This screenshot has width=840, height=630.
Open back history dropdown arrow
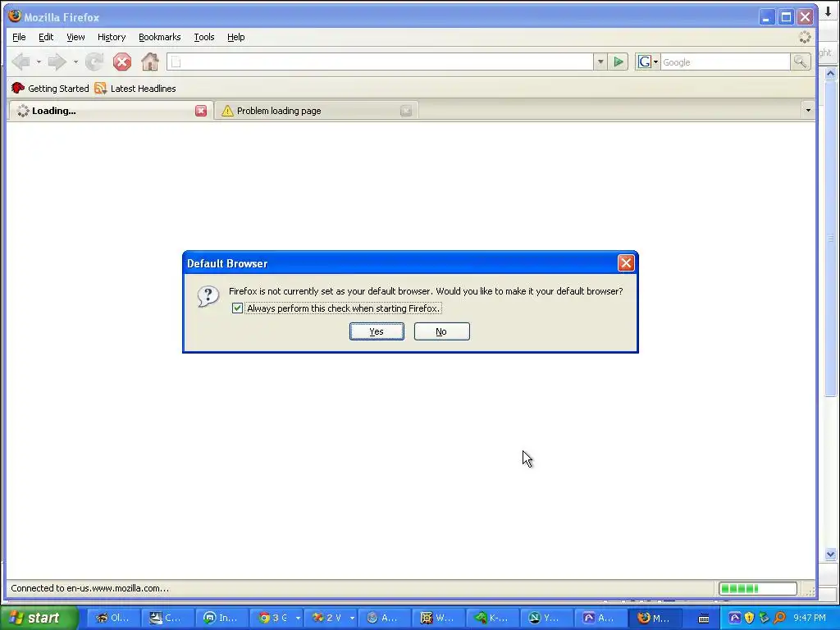point(39,62)
